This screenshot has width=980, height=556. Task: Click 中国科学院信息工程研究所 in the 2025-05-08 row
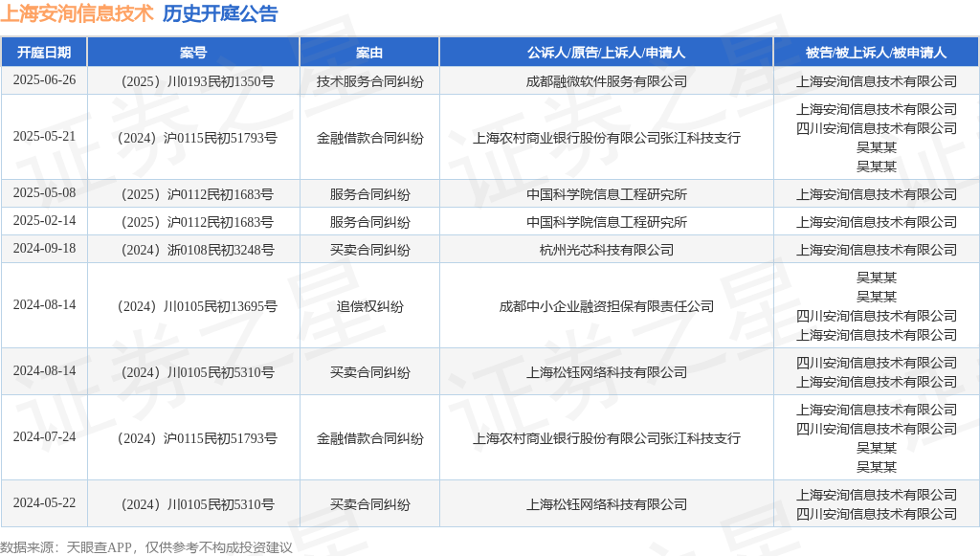pyautogui.click(x=606, y=194)
